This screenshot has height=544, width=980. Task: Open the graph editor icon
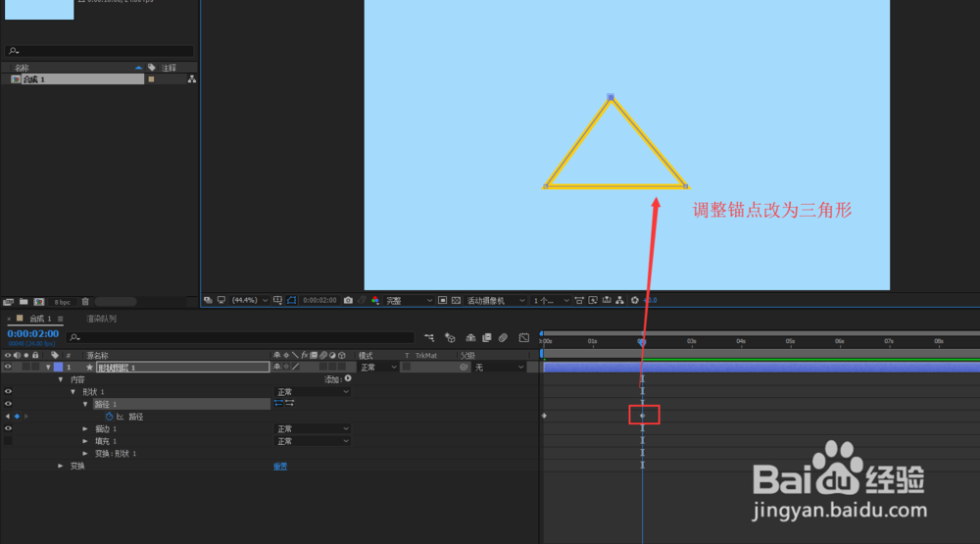(x=524, y=337)
